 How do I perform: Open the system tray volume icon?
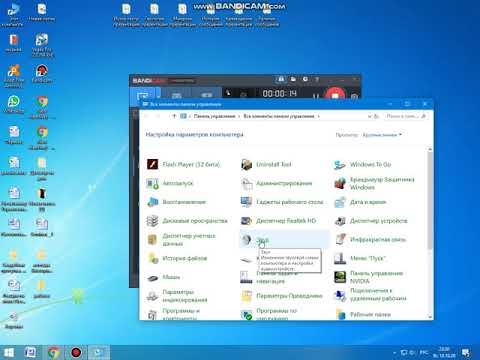coord(412,352)
